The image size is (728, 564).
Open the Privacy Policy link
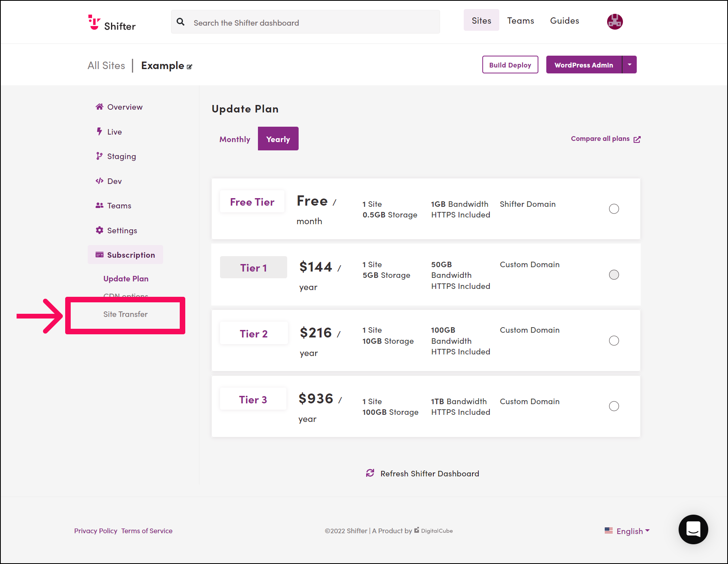point(96,531)
